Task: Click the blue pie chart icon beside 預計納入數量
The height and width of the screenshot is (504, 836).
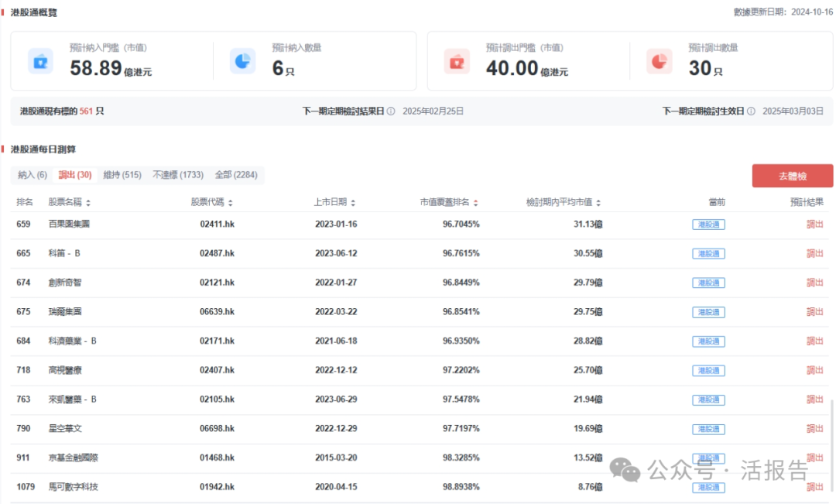Action: [242, 60]
